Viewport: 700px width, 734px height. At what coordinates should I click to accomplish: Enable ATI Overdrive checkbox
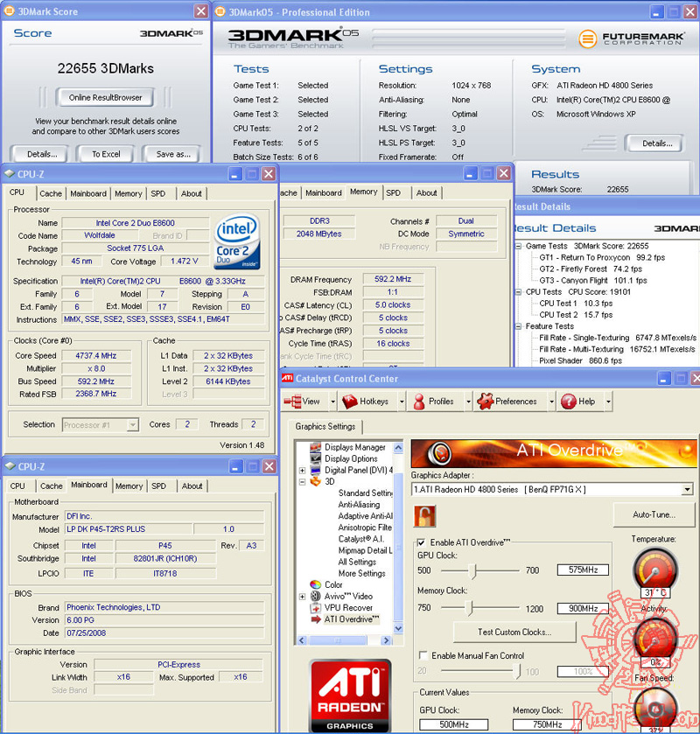pos(422,542)
